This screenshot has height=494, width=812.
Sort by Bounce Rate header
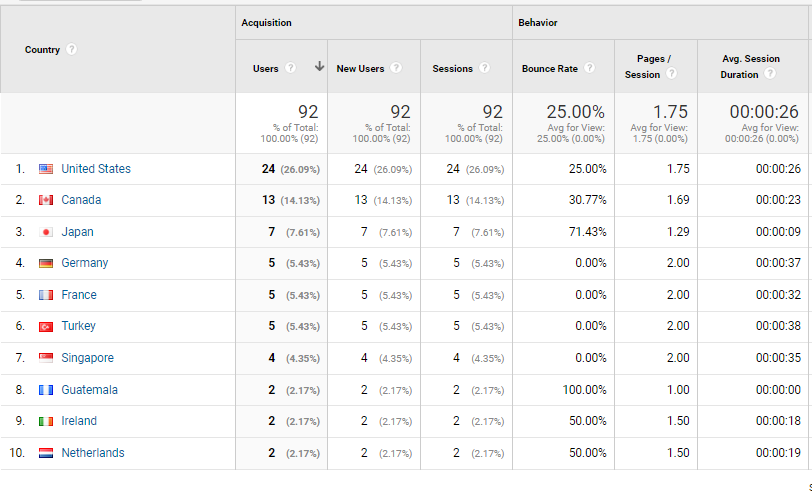551,68
